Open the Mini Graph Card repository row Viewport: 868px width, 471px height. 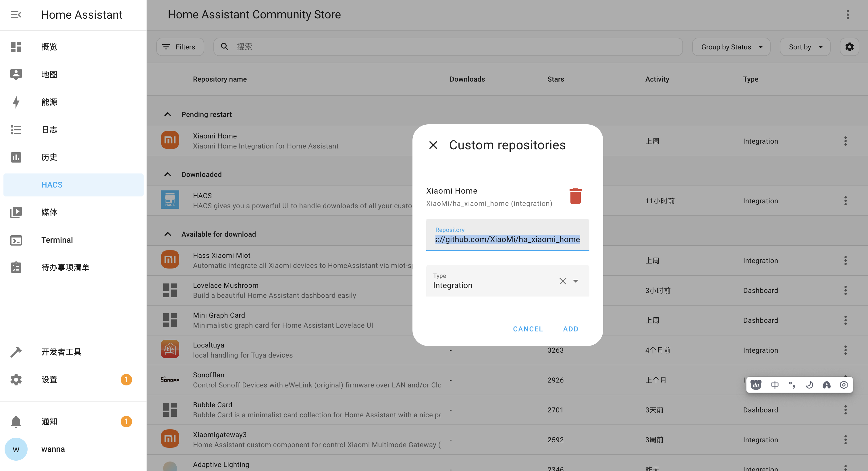click(x=508, y=321)
